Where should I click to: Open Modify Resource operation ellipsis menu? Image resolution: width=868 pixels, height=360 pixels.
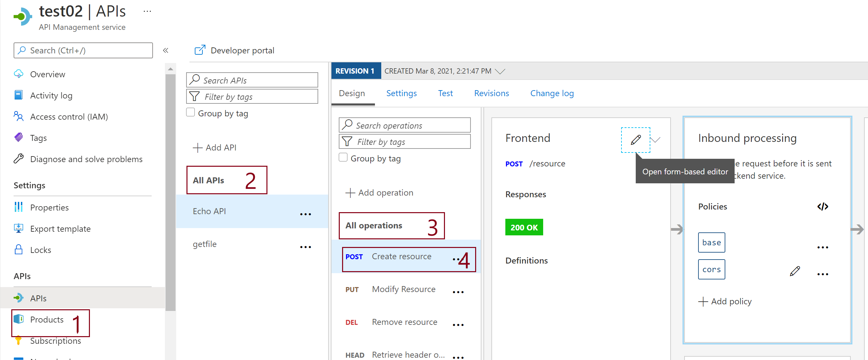tap(458, 292)
